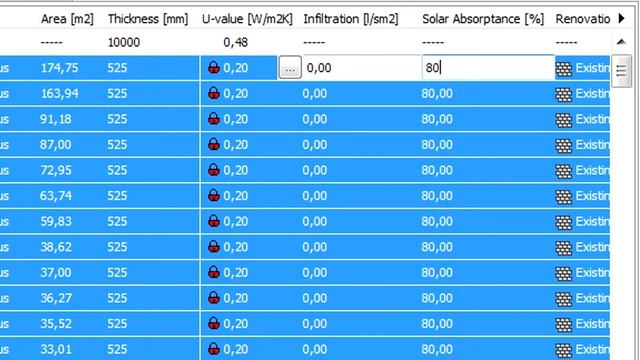Viewport: 640px width, 360px height.
Task: Click the U-value lock icon in row 33,01
Action: tap(214, 349)
